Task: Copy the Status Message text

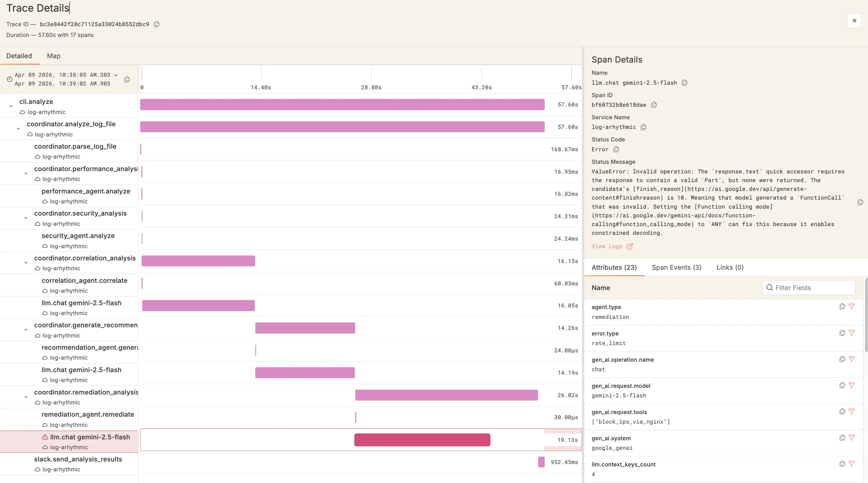Action: 860,203
